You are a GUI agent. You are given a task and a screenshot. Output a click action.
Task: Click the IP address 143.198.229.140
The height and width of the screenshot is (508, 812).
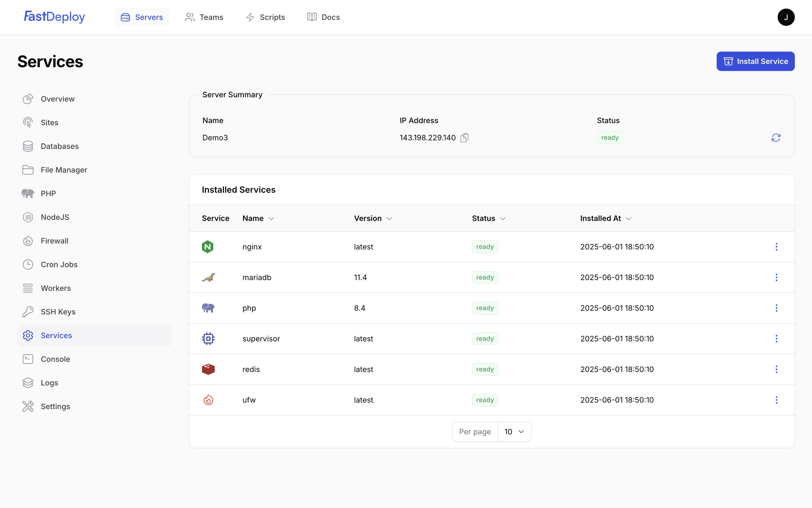click(x=427, y=138)
